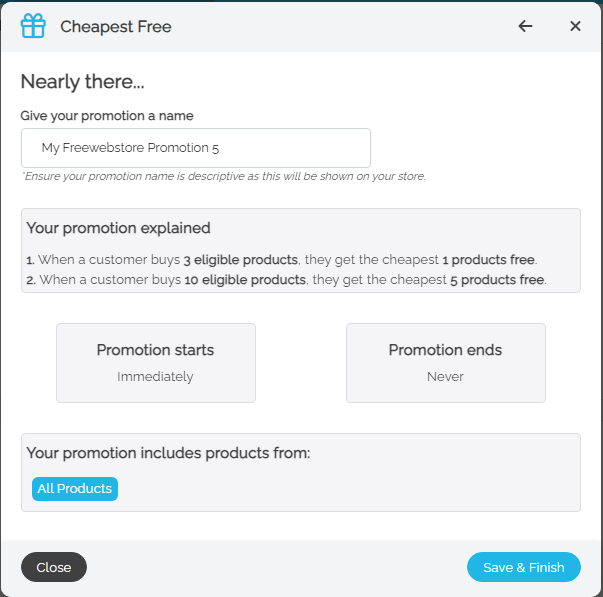Viewport: 603px width, 597px height.
Task: Click the 'Give your promotion a name' label
Action: (x=107, y=116)
